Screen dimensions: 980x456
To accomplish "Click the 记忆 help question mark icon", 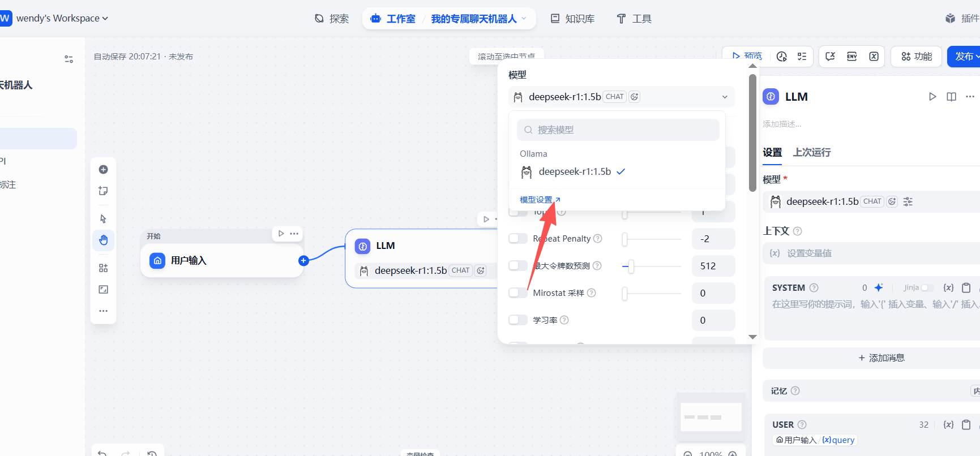I will click(795, 391).
